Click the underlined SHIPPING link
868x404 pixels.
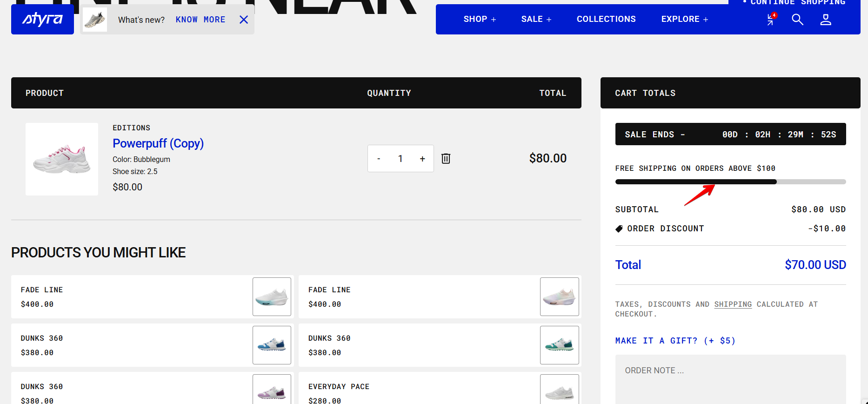pyautogui.click(x=733, y=304)
